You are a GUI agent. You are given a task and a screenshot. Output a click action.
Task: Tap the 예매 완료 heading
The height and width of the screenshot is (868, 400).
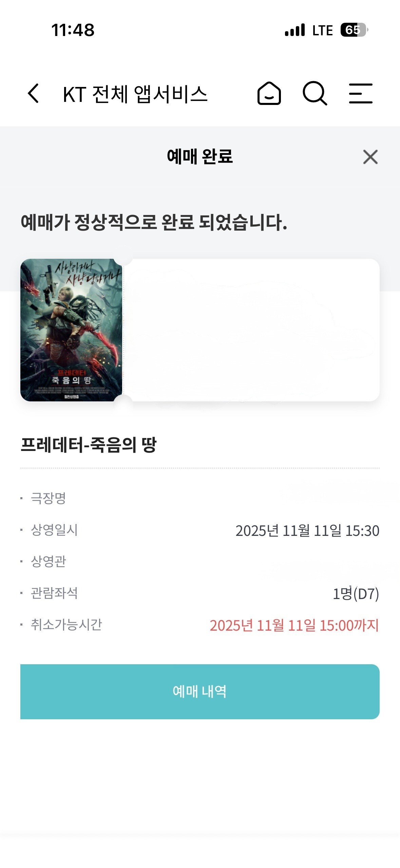pos(200,157)
